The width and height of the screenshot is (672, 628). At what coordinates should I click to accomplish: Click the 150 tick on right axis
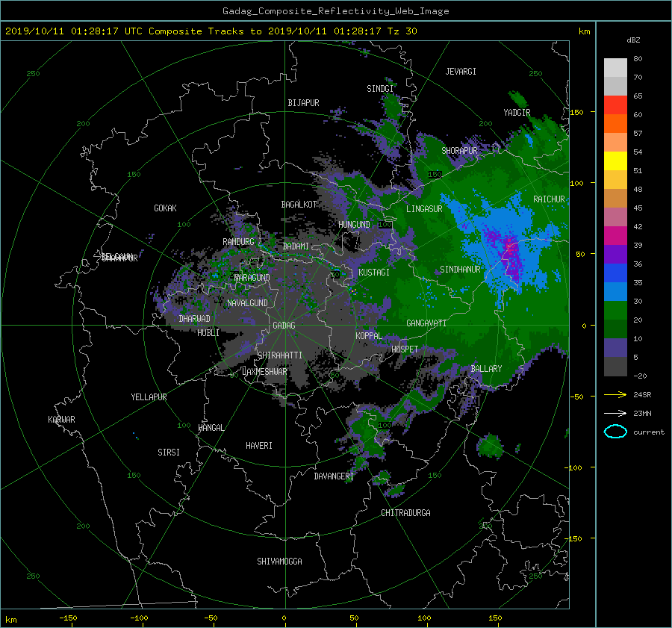coord(576,112)
